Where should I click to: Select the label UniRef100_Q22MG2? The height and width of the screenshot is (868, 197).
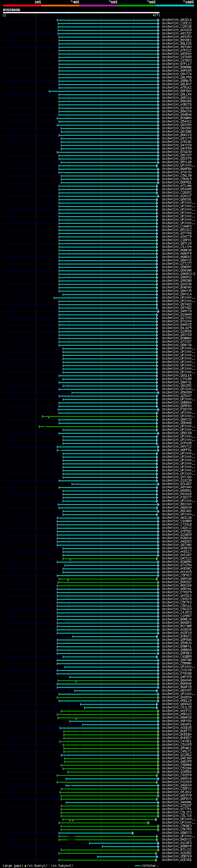click(x=176, y=755)
